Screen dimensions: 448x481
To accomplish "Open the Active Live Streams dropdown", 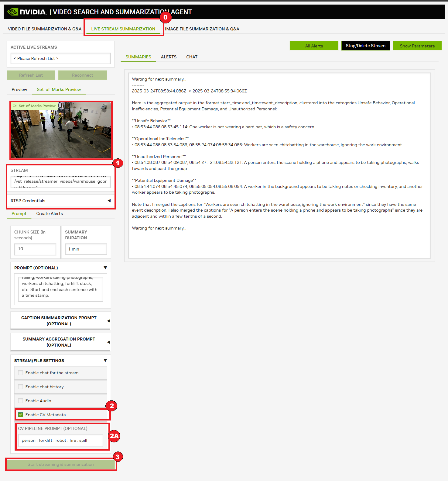I will pyautogui.click(x=61, y=58).
